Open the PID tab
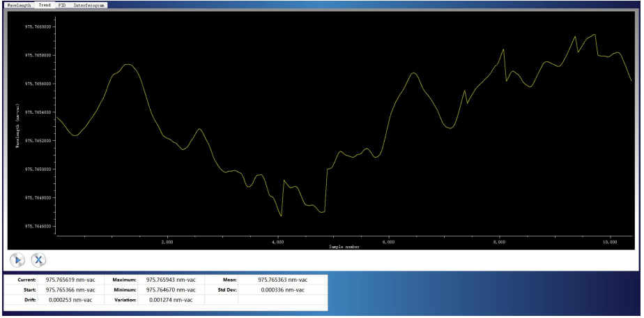Image resolution: width=644 pixels, height=318 pixels. [x=62, y=6]
